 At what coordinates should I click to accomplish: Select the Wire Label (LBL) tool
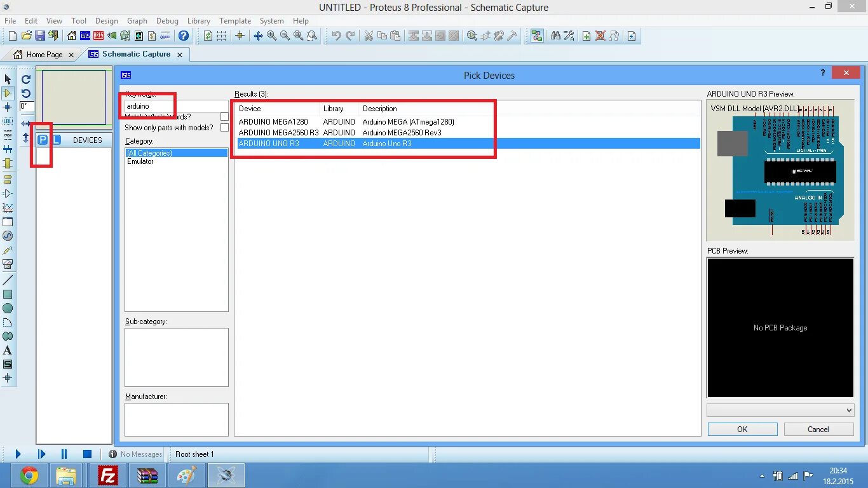coord(8,121)
